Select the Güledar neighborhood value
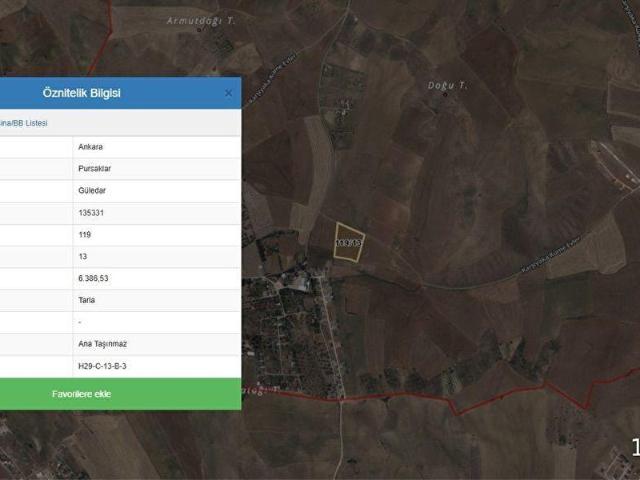 [92, 191]
